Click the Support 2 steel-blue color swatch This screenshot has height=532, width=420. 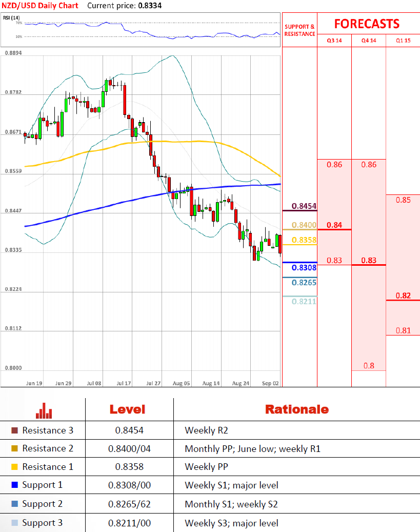(14, 504)
